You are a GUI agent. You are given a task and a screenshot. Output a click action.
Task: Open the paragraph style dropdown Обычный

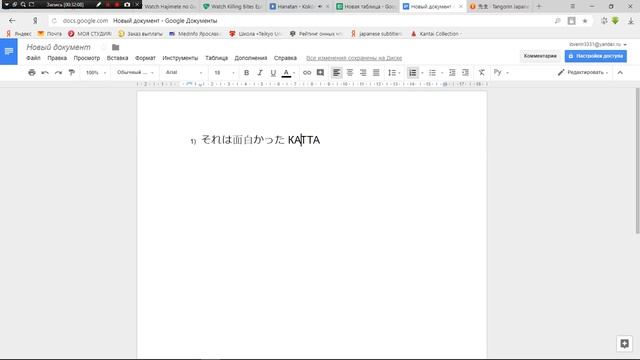135,73
